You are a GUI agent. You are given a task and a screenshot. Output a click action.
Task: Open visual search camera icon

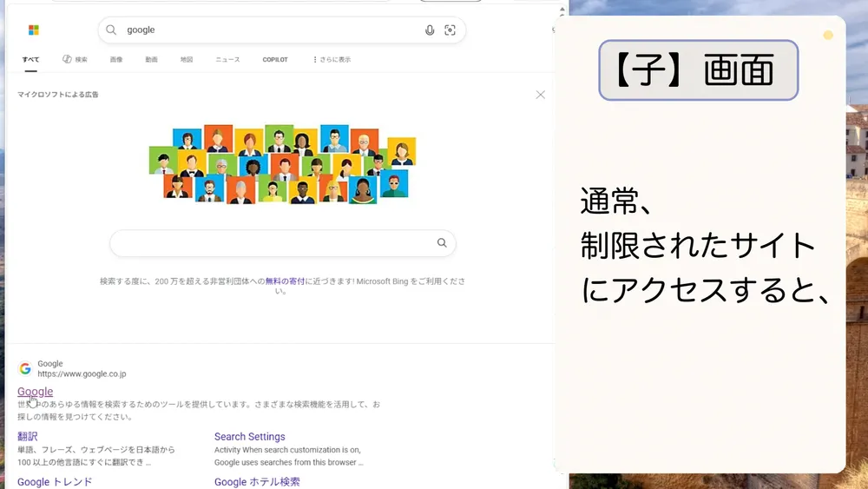[x=450, y=30]
